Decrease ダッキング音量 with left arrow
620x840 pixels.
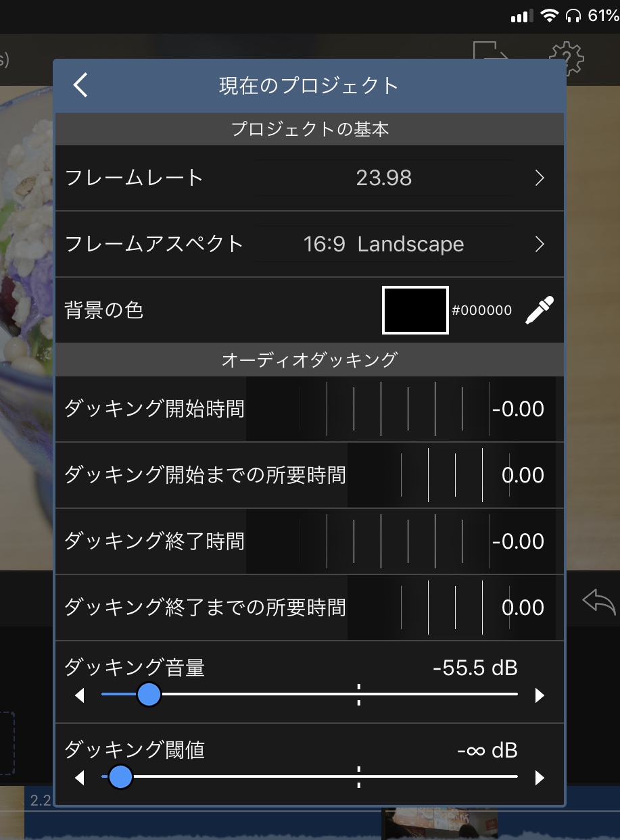(80, 695)
